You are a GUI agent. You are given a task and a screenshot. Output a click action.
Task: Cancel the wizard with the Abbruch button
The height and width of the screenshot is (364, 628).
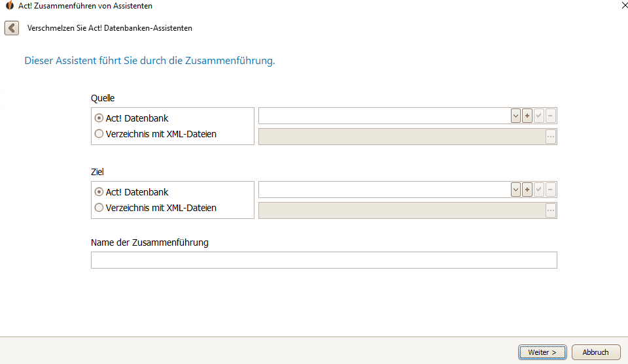tap(595, 352)
